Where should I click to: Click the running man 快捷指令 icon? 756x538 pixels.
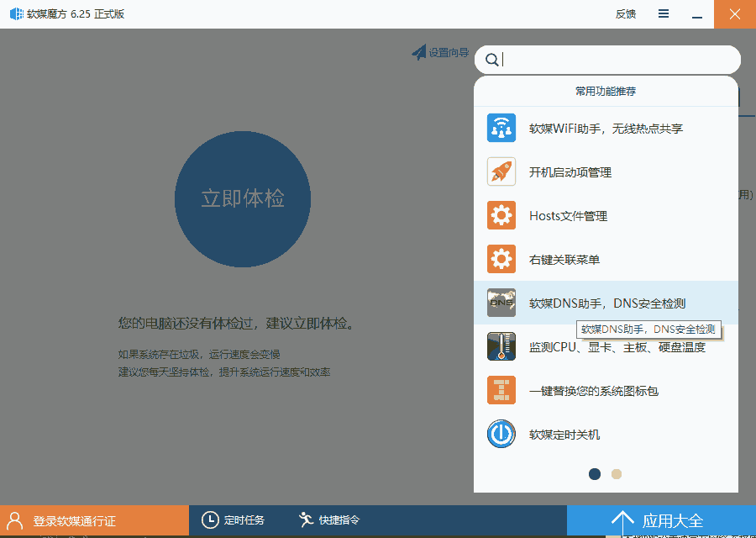click(x=306, y=520)
